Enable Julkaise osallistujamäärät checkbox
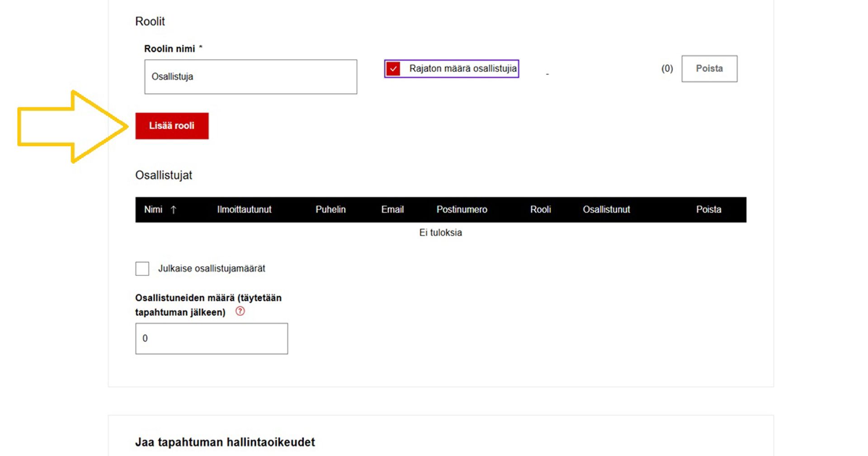 pos(142,269)
